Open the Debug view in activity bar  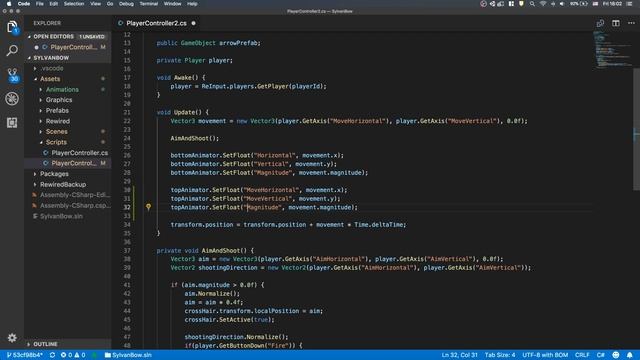12,99
